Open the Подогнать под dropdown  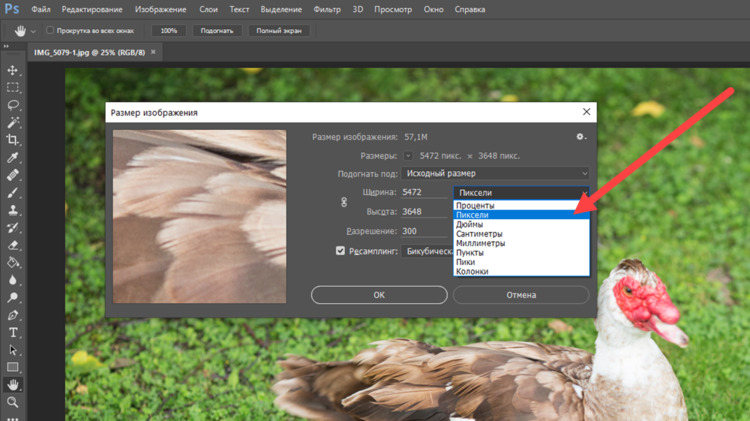(496, 174)
